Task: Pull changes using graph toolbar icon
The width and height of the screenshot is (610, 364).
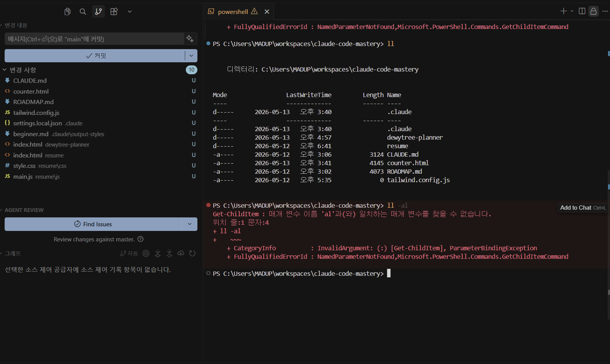Action: [169, 253]
